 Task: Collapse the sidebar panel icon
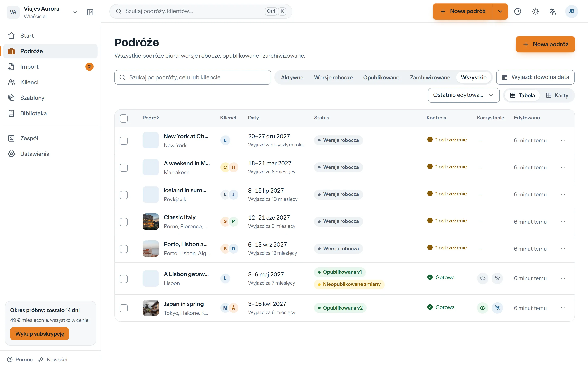pyautogui.click(x=90, y=12)
